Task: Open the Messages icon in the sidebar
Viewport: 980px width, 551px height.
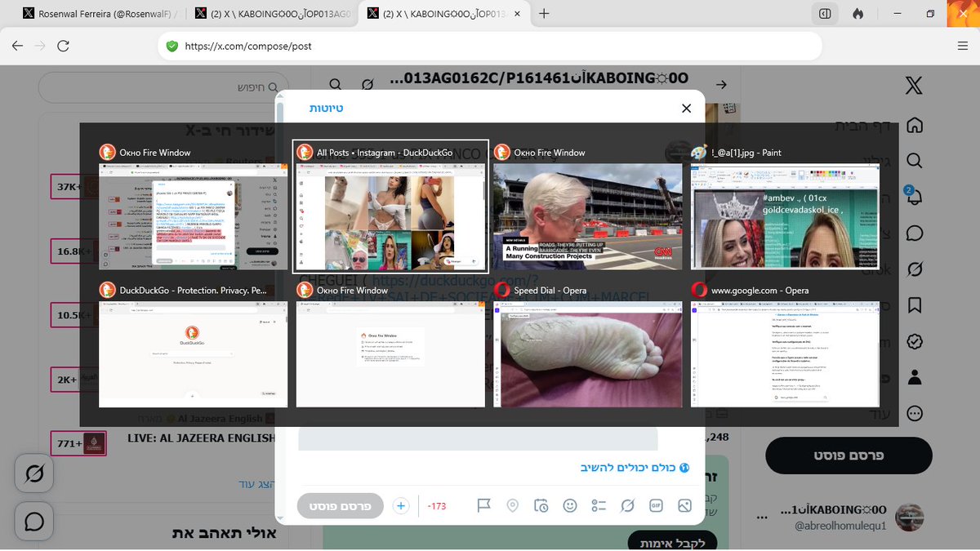Action: [915, 233]
